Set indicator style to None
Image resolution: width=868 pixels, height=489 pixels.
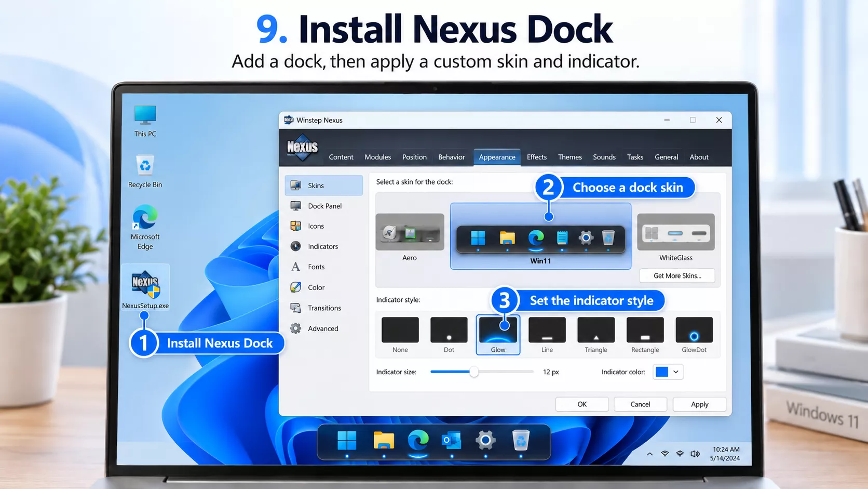pyautogui.click(x=400, y=335)
